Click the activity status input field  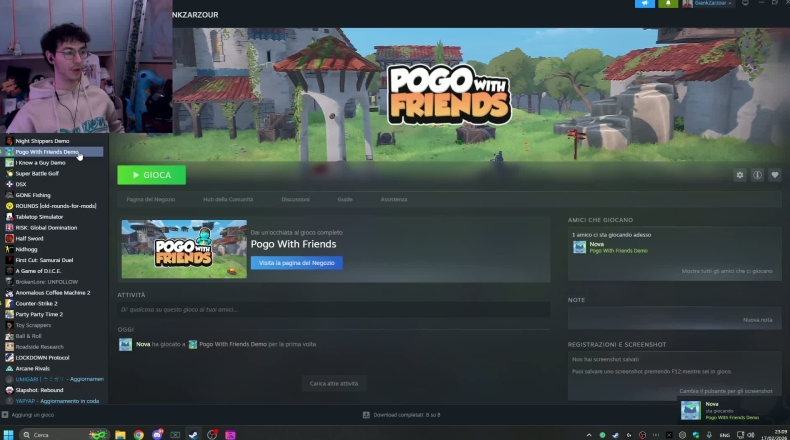coord(333,310)
